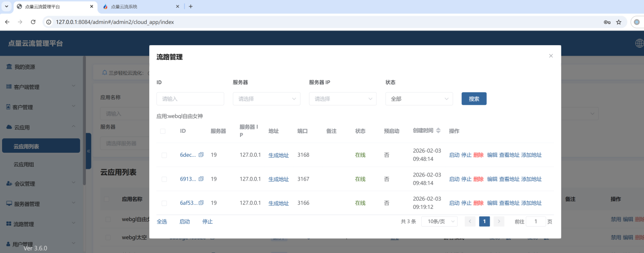
Task: Toggle the select-all checkbox in table header
Action: [163, 131]
